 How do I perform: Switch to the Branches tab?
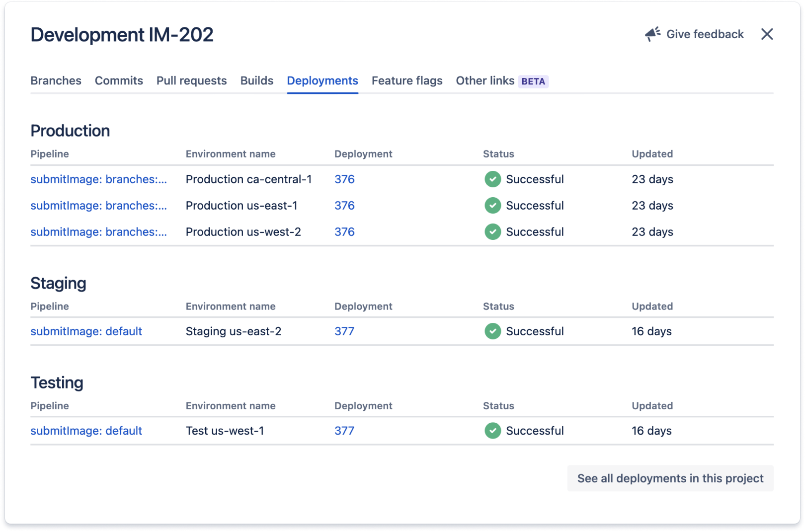(56, 80)
